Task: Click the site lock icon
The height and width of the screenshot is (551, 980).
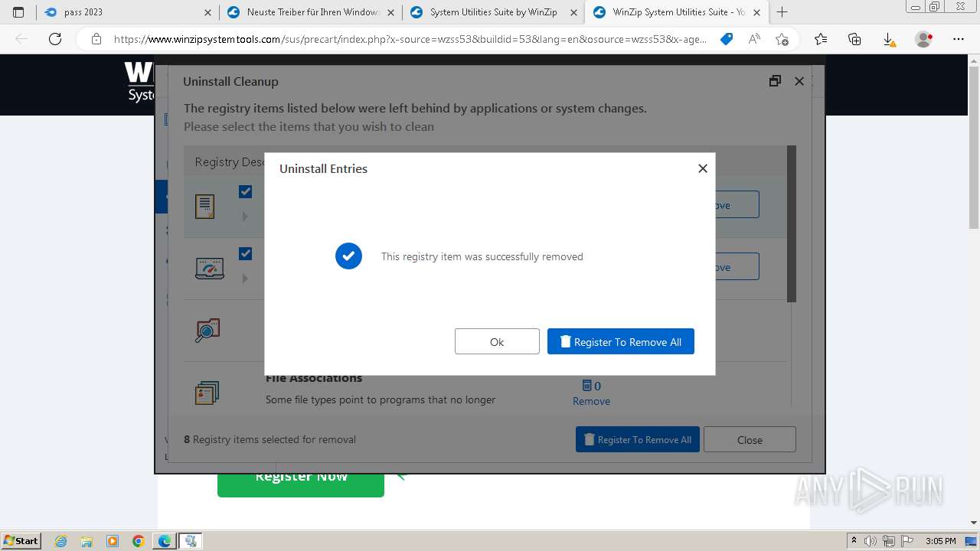Action: [96, 39]
